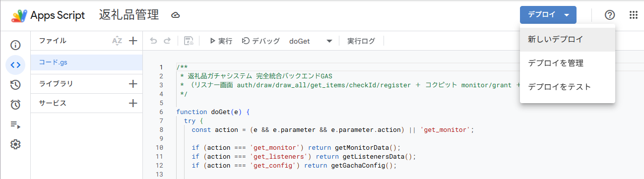Click the project title 返礼品管理
The image size is (644, 179).
(x=129, y=15)
